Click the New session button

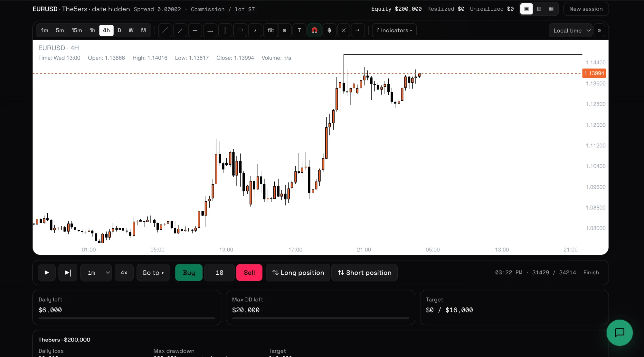[586, 9]
